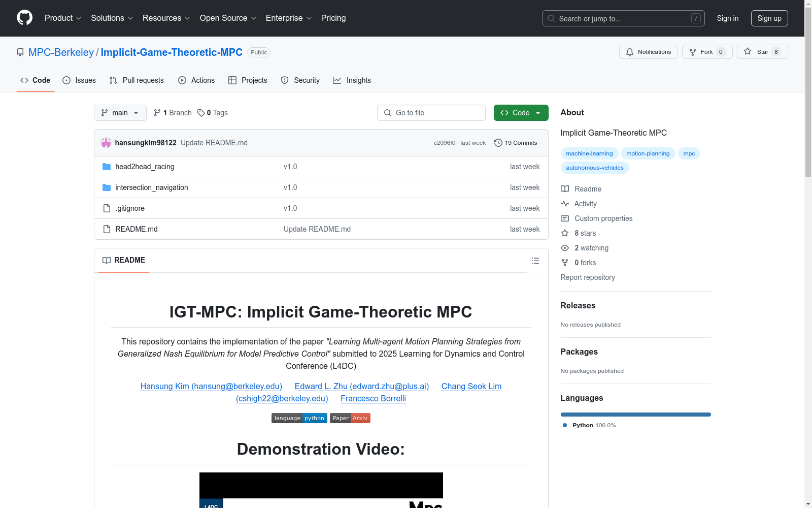Open the c2096f0 commit hash
Screen dimensions: 812x508
pyautogui.click(x=445, y=143)
